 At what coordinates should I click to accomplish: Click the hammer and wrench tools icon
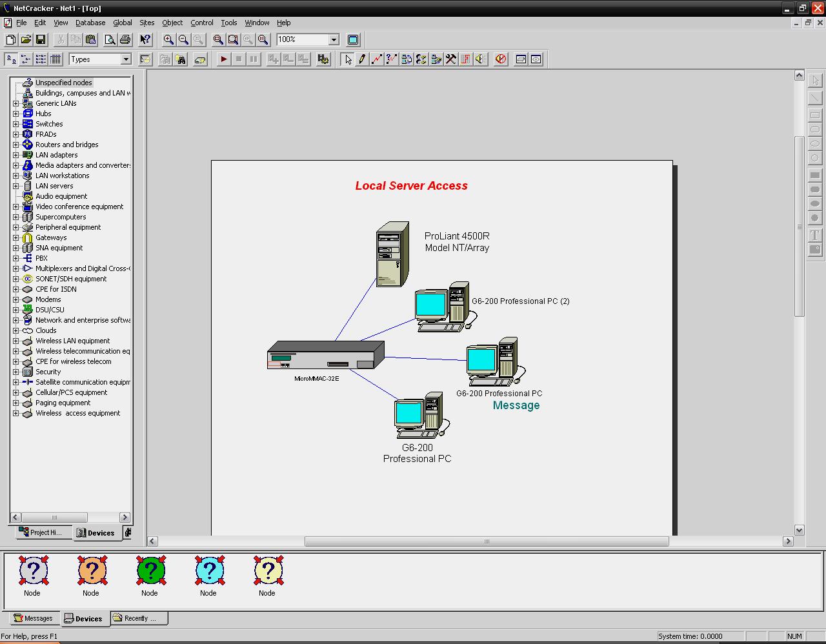[450, 59]
